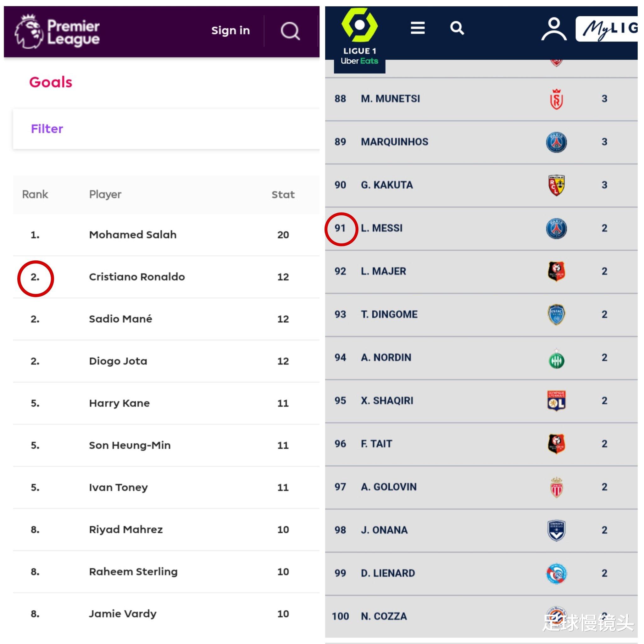Click Monaco crest beside A. Golovin

pos(556,487)
